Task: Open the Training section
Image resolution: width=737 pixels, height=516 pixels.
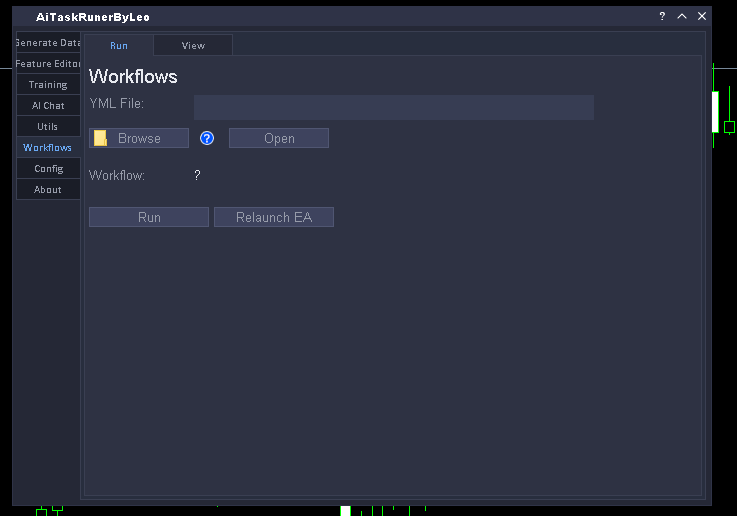Action: pyautogui.click(x=48, y=85)
